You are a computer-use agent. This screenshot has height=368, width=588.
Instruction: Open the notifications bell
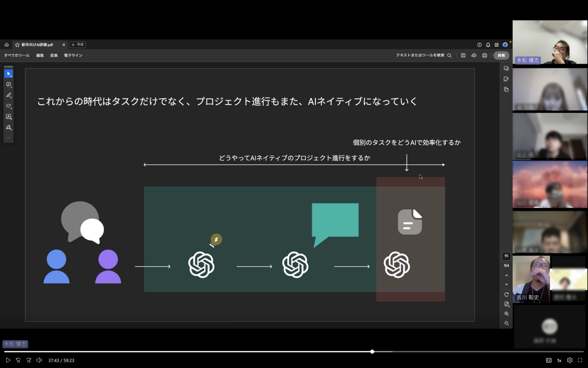pos(488,45)
